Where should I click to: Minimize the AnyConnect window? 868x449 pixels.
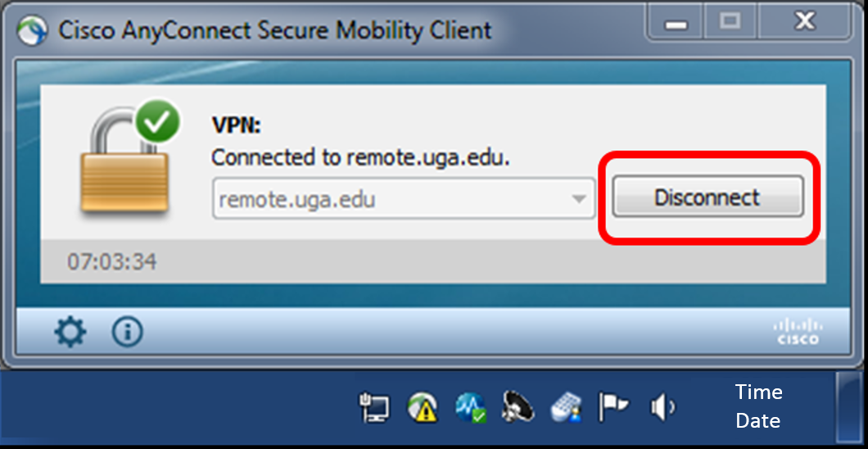pyautogui.click(x=675, y=22)
